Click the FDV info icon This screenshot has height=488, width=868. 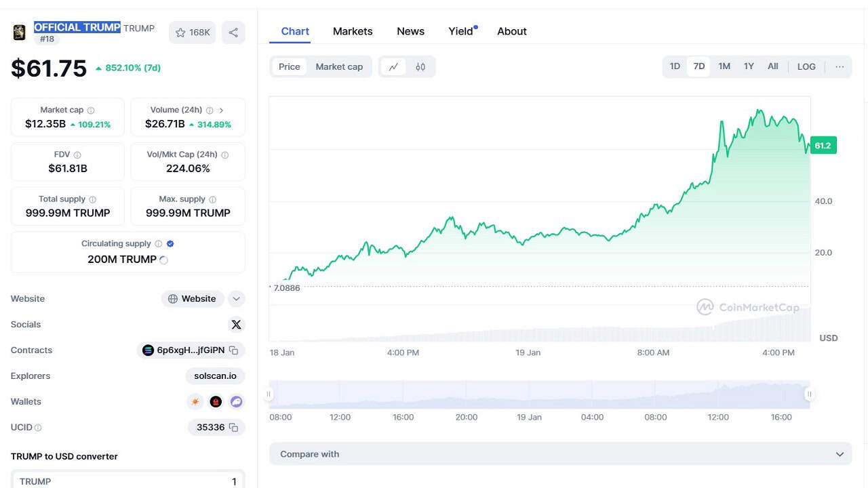coord(77,155)
